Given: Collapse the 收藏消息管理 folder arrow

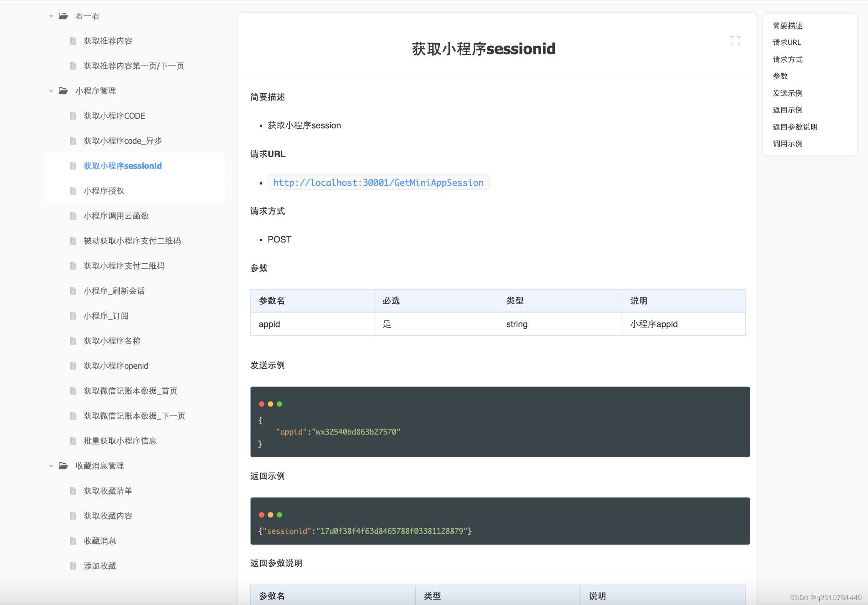Looking at the screenshot, I should point(51,466).
